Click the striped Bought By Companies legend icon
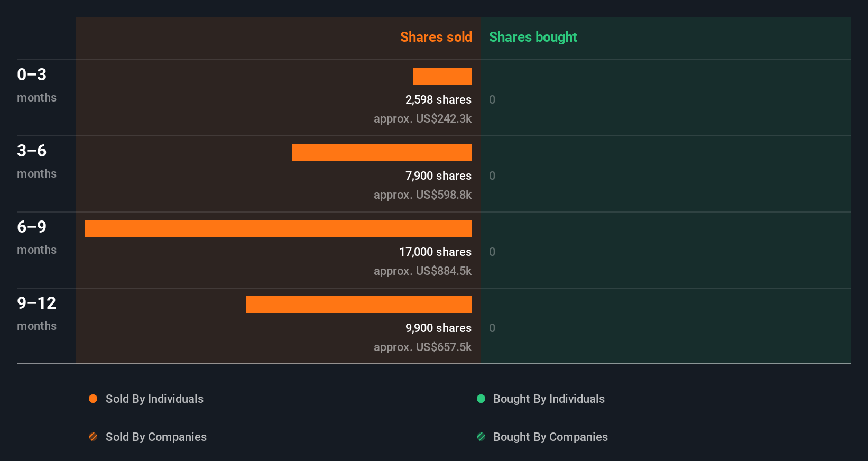 tap(481, 437)
